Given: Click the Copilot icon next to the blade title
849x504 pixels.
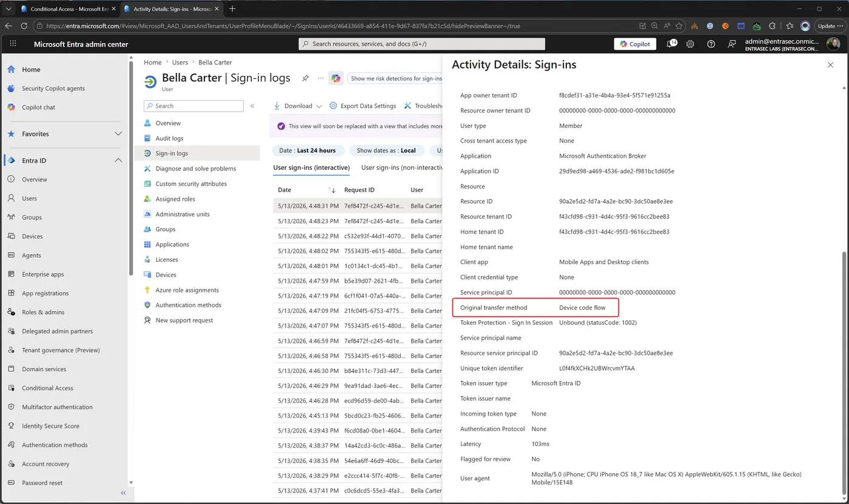Looking at the screenshot, I should 336,78.
